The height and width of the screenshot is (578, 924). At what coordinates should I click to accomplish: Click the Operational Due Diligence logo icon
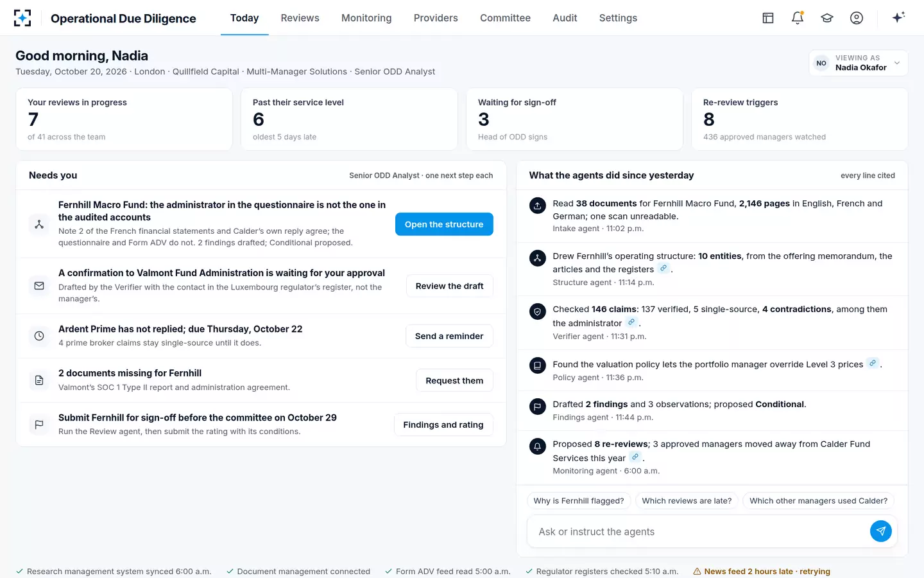[x=22, y=18]
